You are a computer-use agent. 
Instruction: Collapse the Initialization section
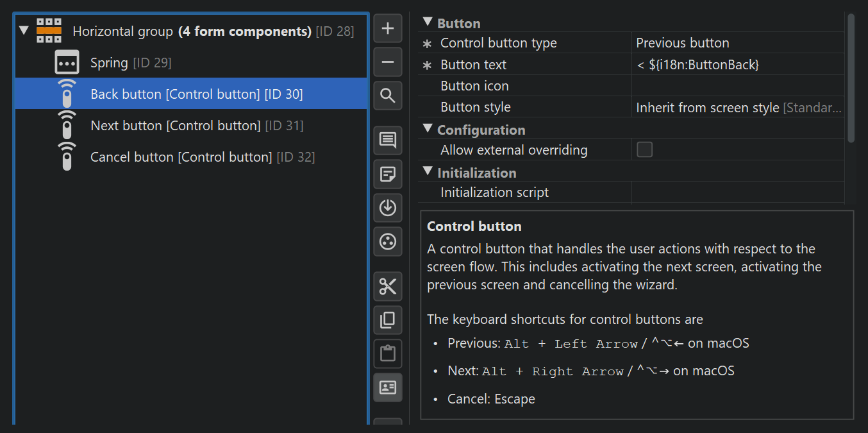(x=428, y=172)
